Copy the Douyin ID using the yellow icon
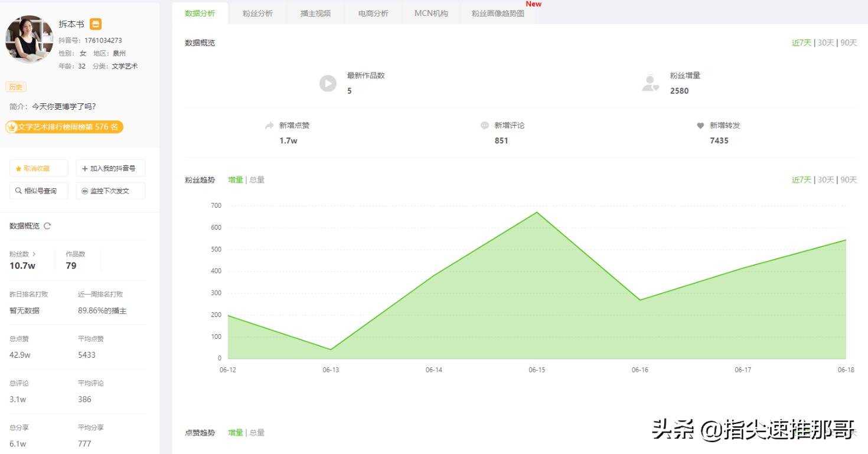Image resolution: width=868 pixels, height=454 pixels. click(x=96, y=24)
